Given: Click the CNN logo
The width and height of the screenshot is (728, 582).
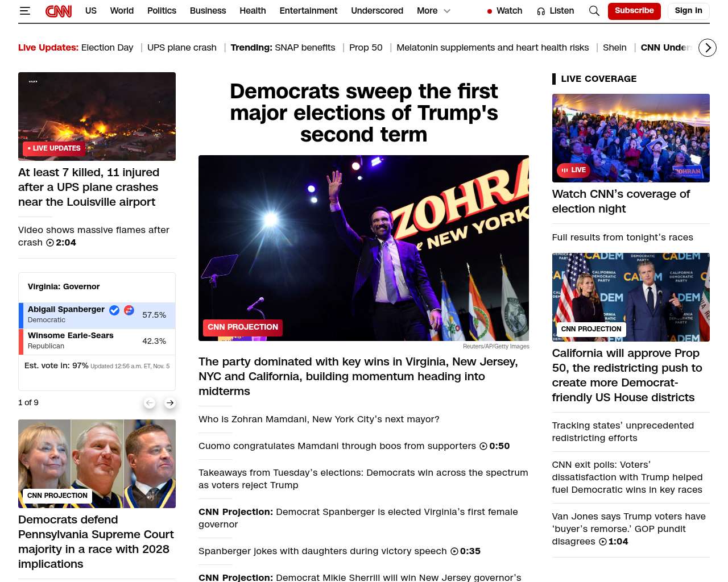Looking at the screenshot, I should point(59,11).
